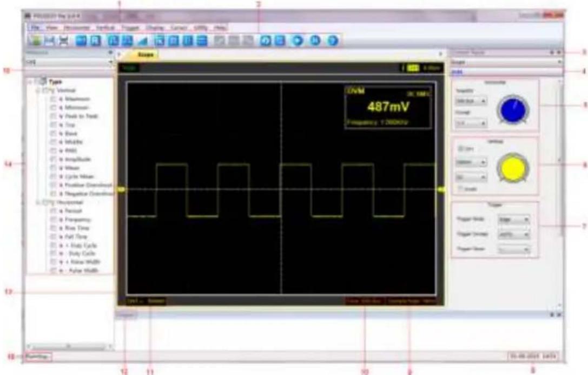This screenshot has width=588, height=375.
Task: Click the Running status bar text
Action: tap(37, 357)
